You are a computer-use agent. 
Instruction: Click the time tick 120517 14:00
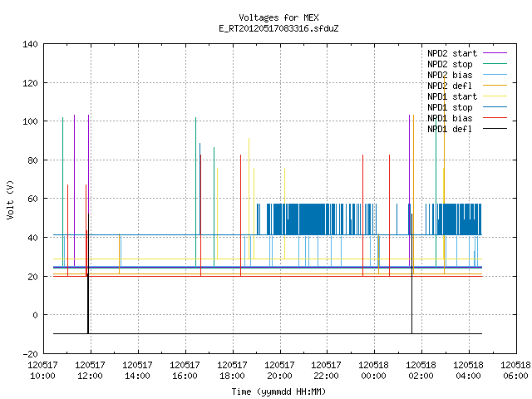click(137, 371)
